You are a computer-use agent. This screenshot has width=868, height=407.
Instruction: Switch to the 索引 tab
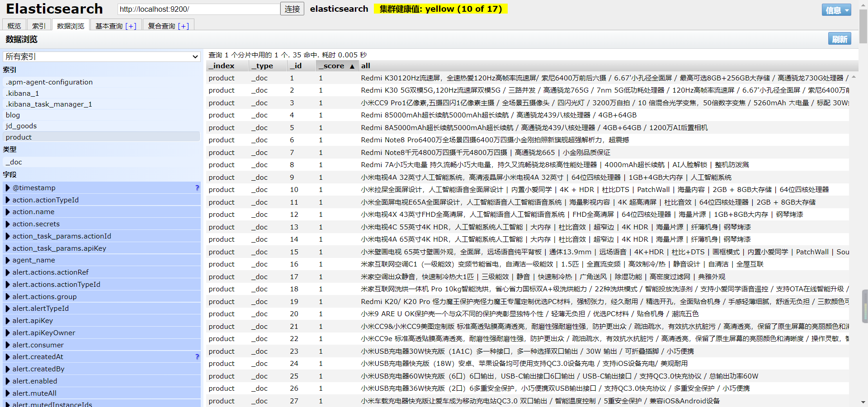tap(39, 26)
